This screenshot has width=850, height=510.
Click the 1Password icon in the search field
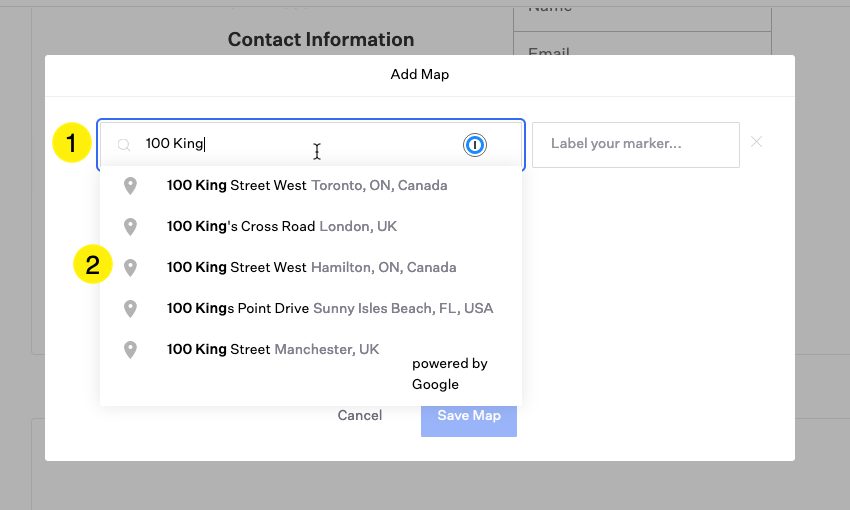point(475,145)
